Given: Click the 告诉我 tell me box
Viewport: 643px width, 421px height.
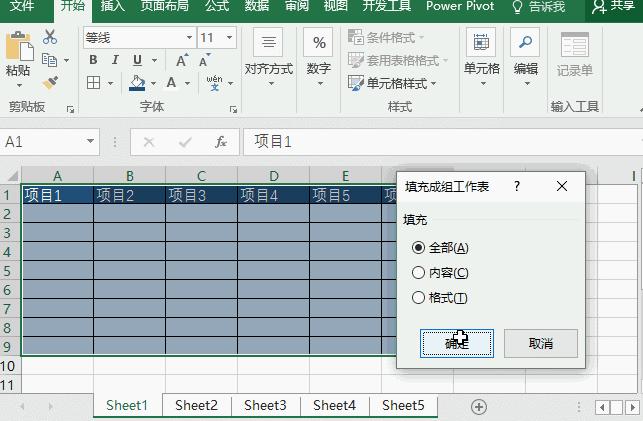Looking at the screenshot, I should 539,7.
